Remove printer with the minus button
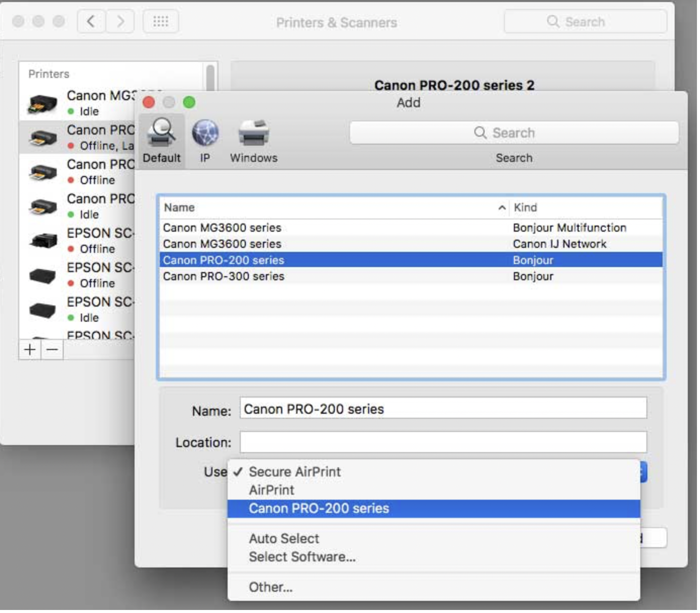The width and height of the screenshot is (700, 613). tap(52, 351)
